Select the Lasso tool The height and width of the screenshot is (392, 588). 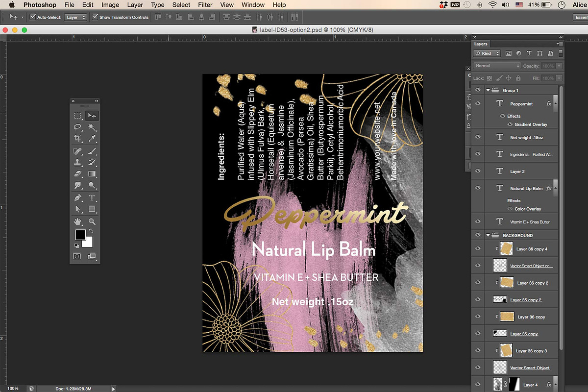tap(77, 127)
